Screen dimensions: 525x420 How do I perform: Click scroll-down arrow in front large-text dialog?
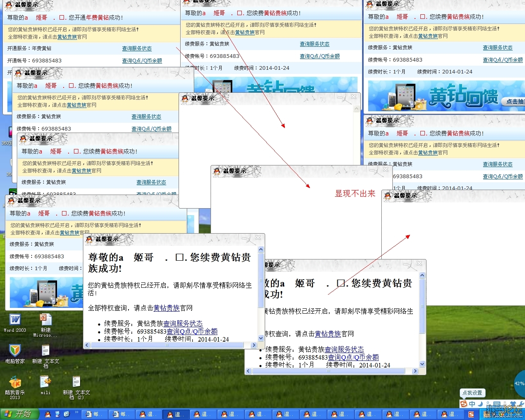[261, 338]
